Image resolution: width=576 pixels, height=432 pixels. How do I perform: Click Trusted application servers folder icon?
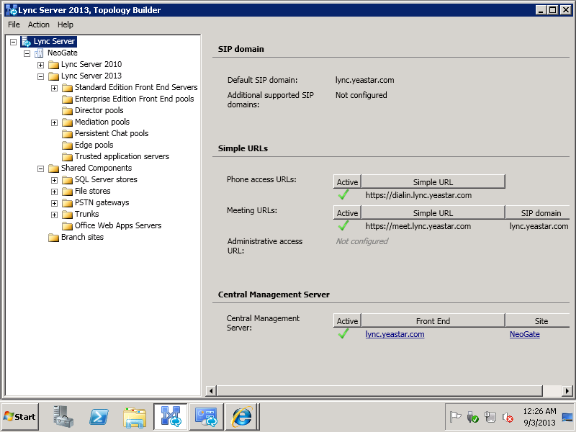pyautogui.click(x=67, y=157)
